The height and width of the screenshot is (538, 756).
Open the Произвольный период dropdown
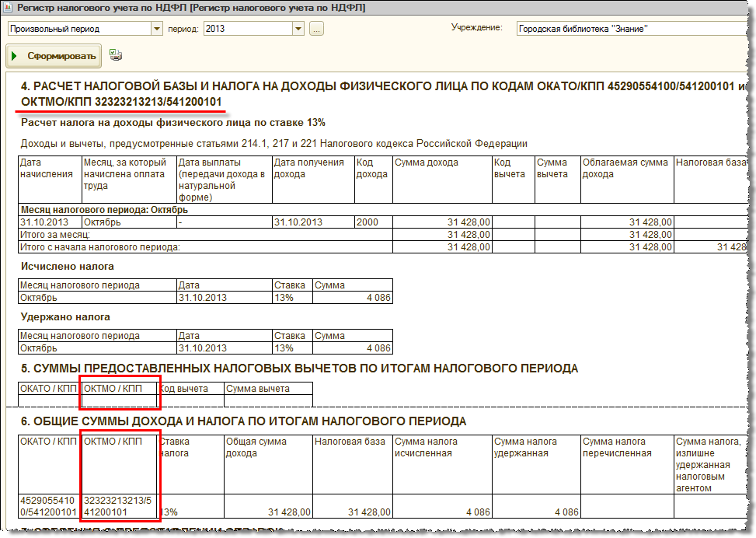pyautogui.click(x=157, y=29)
